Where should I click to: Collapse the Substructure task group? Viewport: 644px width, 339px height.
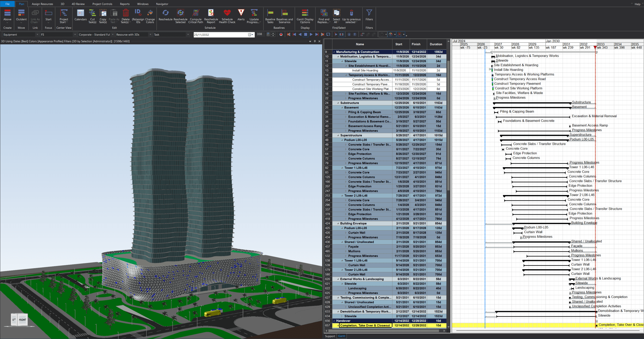[338, 103]
